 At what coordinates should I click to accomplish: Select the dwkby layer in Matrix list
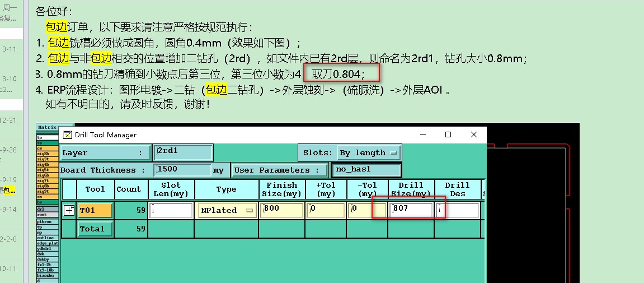tap(47, 259)
